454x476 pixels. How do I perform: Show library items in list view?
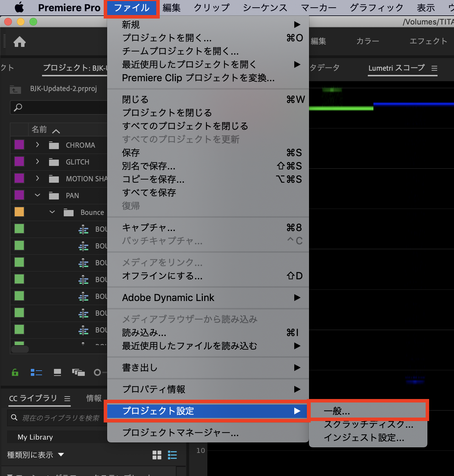coord(172,455)
